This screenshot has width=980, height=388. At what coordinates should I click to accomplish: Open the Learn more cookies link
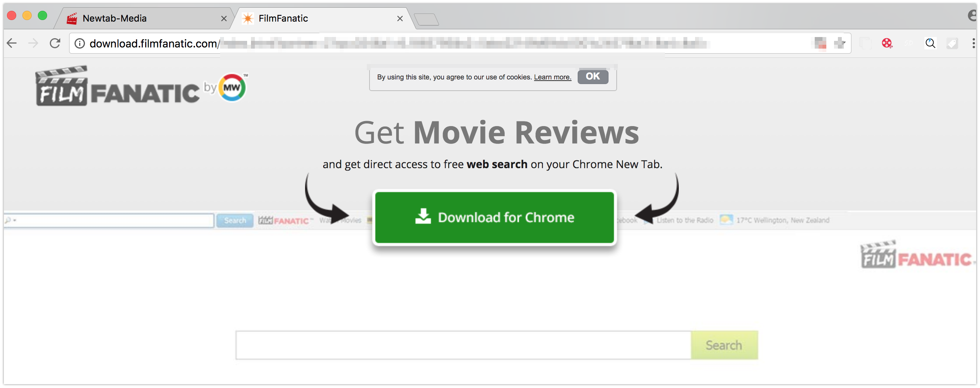(552, 77)
